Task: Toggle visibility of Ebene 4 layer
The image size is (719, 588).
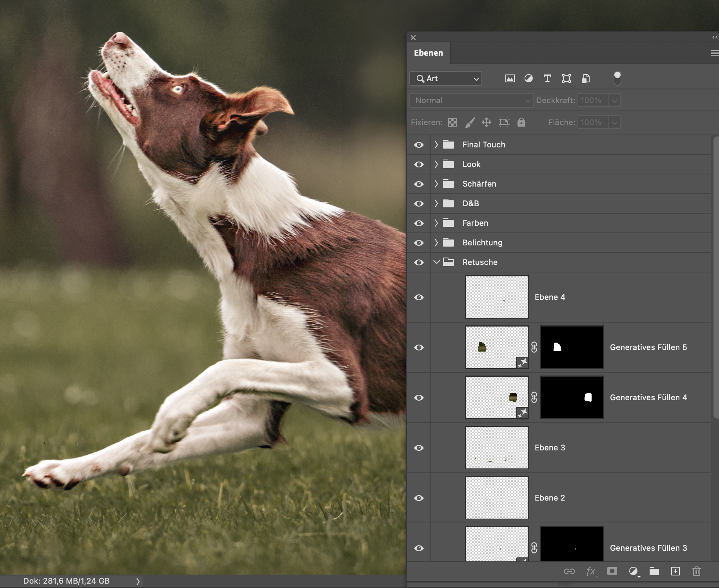Action: coord(419,297)
